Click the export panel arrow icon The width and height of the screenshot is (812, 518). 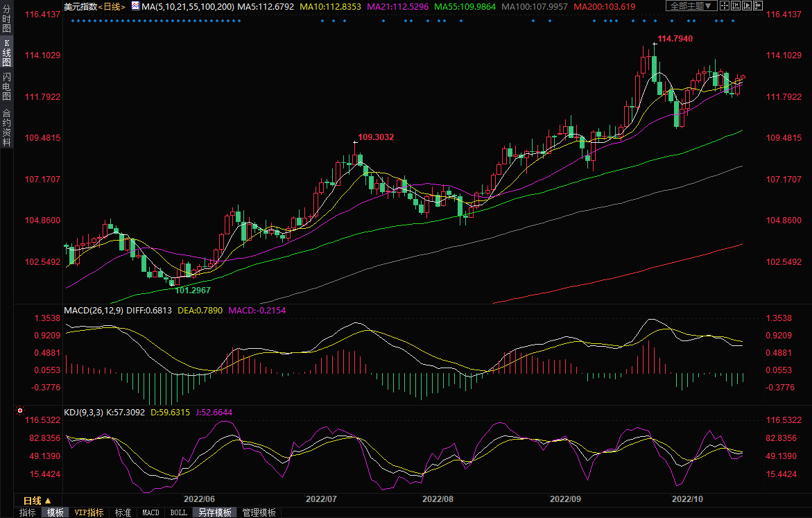[x=760, y=6]
